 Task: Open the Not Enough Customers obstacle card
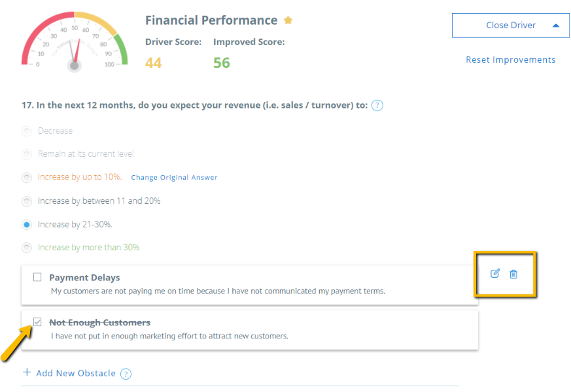[x=250, y=330]
